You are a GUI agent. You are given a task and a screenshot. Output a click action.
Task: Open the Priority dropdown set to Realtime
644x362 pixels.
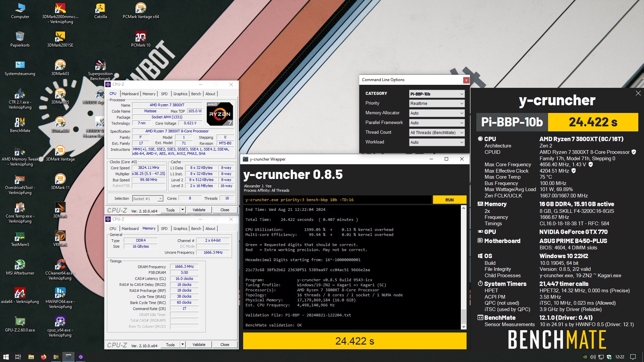(437, 104)
